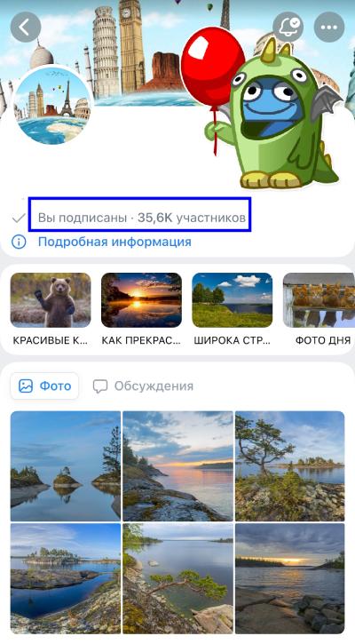Open the КАК ПРЕКРАС... sunset album
This screenshot has width=355, height=644.
tap(141, 309)
